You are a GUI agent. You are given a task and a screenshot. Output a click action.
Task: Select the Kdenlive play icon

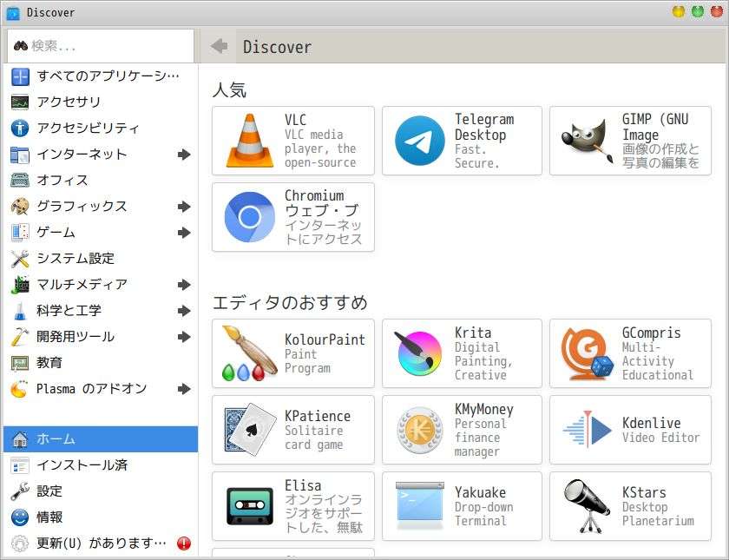(x=587, y=430)
